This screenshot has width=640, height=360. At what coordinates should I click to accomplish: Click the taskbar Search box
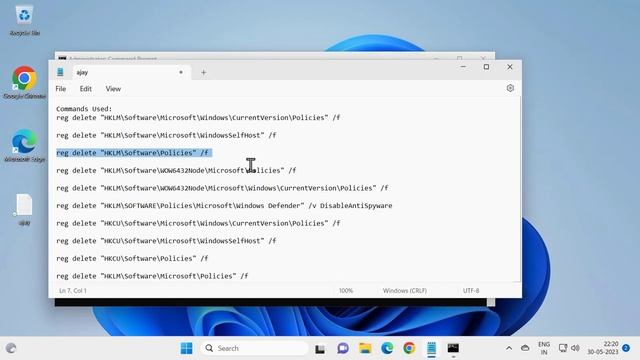coord(254,348)
